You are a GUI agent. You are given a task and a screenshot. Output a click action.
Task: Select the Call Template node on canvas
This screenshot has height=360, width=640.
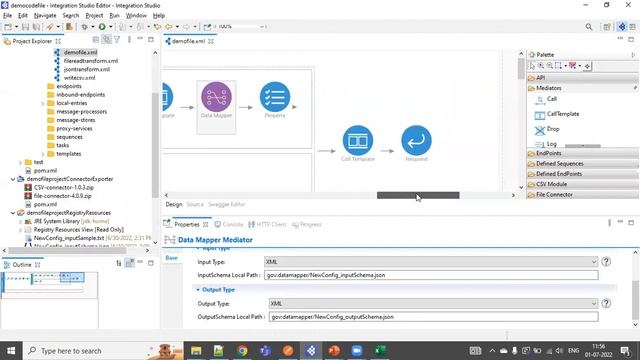click(x=358, y=140)
